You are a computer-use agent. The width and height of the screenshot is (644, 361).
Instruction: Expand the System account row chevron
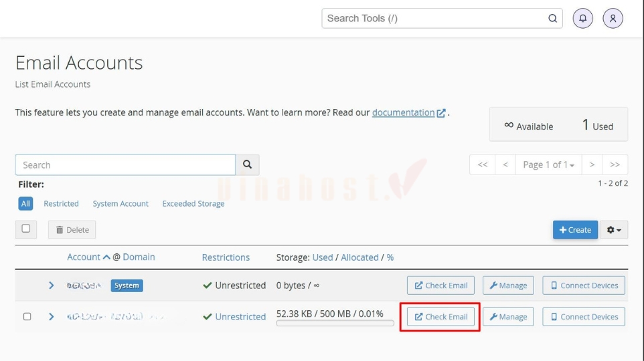(x=51, y=285)
